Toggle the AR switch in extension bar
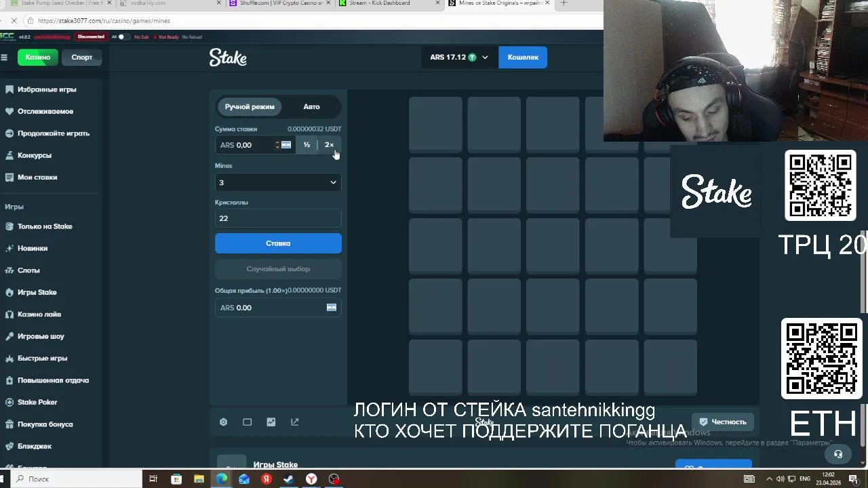The image size is (868, 488). coord(122,37)
